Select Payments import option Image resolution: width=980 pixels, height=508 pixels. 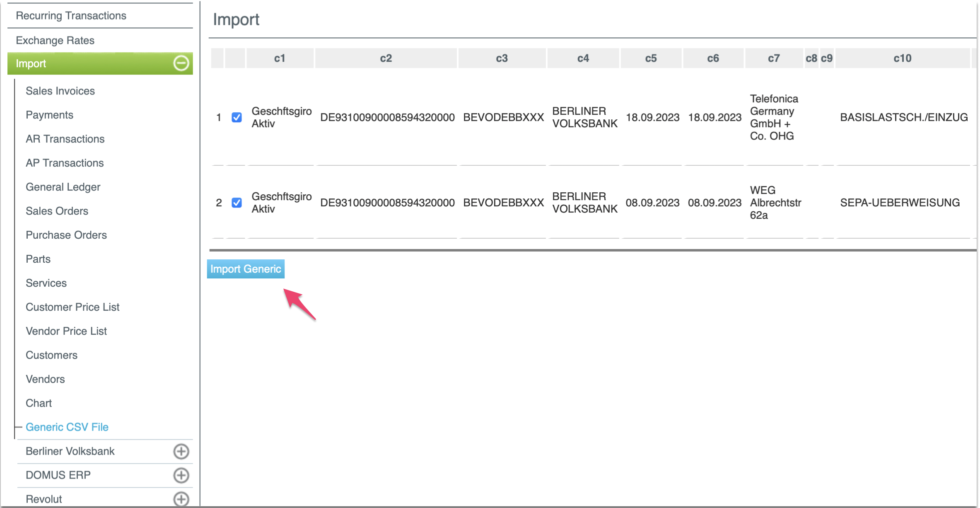tap(49, 115)
